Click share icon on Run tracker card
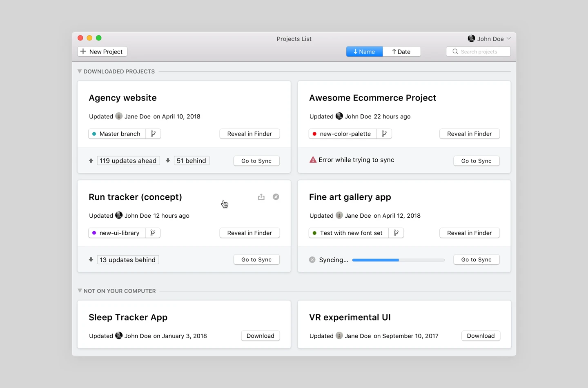Image resolution: width=588 pixels, height=388 pixels. [x=261, y=197]
